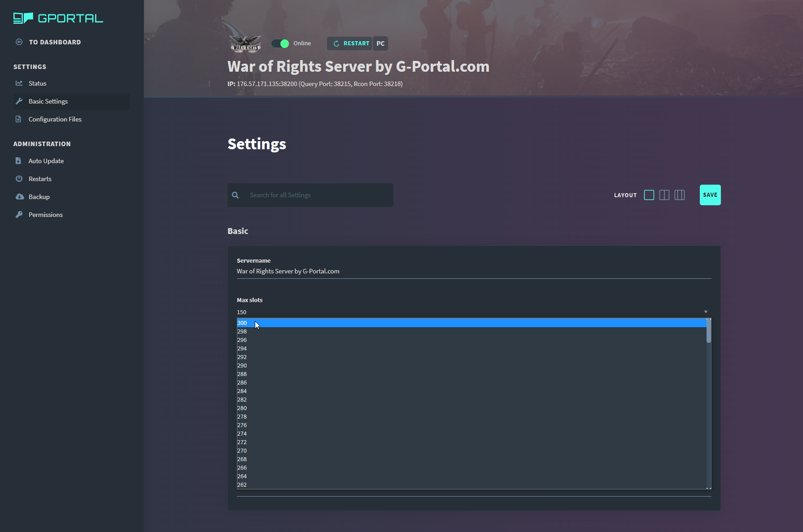Open Configuration Files in sidebar

click(x=72, y=119)
